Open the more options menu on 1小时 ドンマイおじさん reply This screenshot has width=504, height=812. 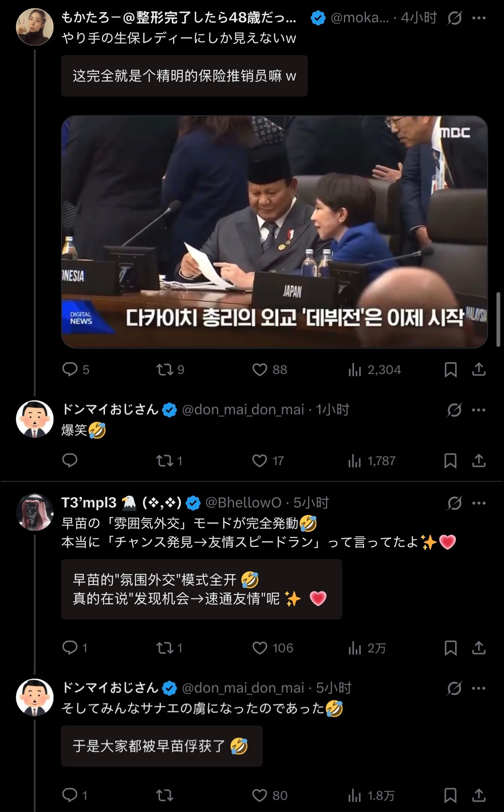pyautogui.click(x=479, y=410)
